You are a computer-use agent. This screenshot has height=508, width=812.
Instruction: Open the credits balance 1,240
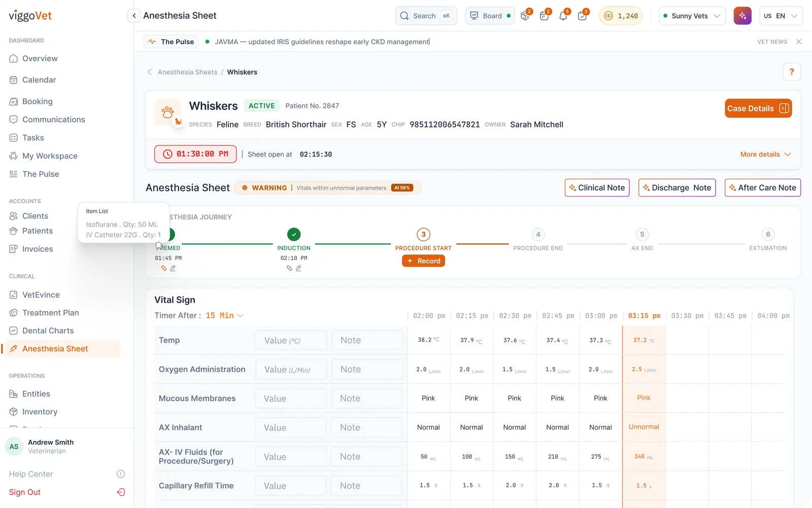click(621, 16)
